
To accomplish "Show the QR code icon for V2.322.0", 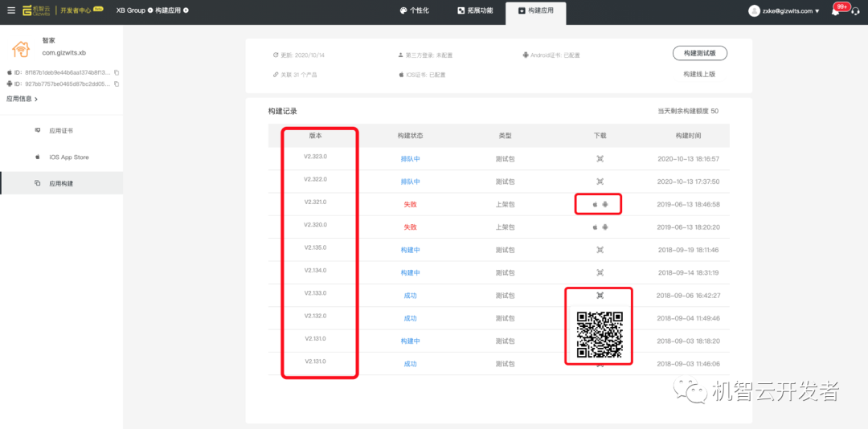I will (x=600, y=182).
